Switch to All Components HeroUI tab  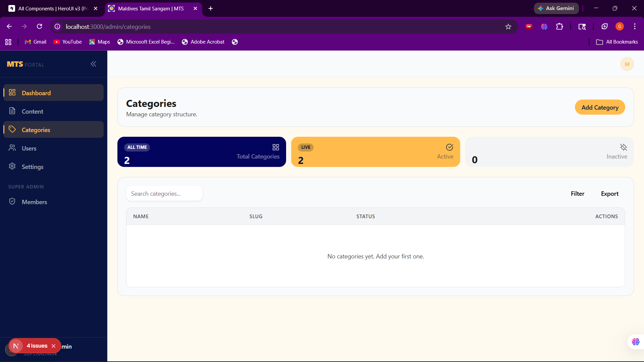click(53, 8)
